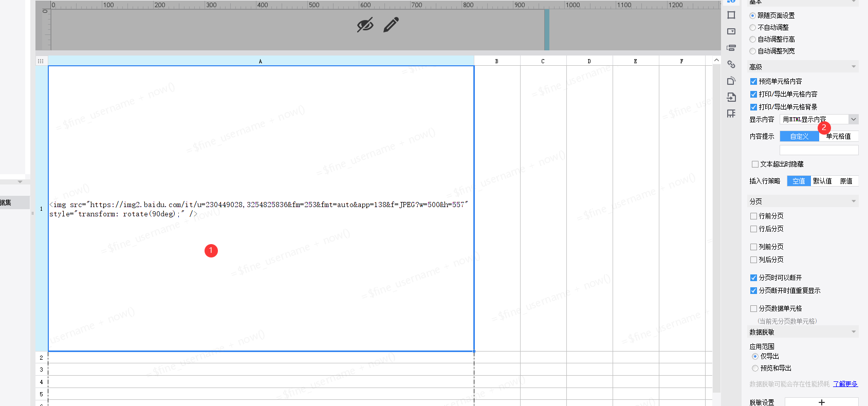Collapse the left panel with small arrow

[x=20, y=181]
